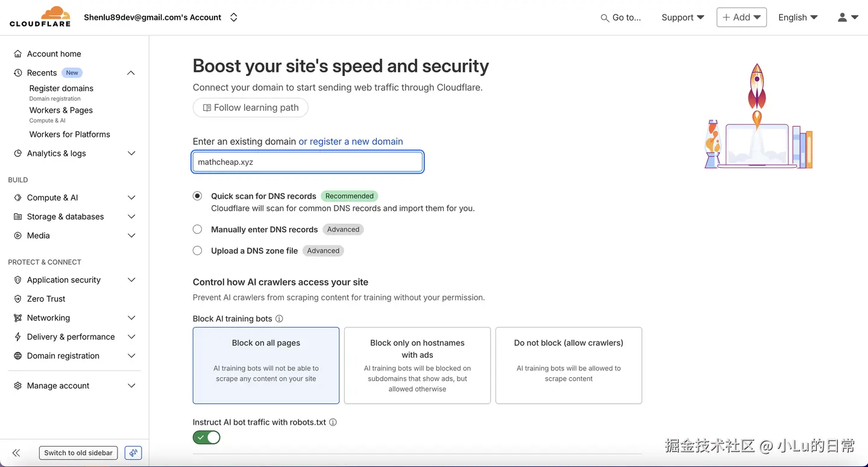
Task: Click info icon next to robots.txt label
Action: point(333,422)
